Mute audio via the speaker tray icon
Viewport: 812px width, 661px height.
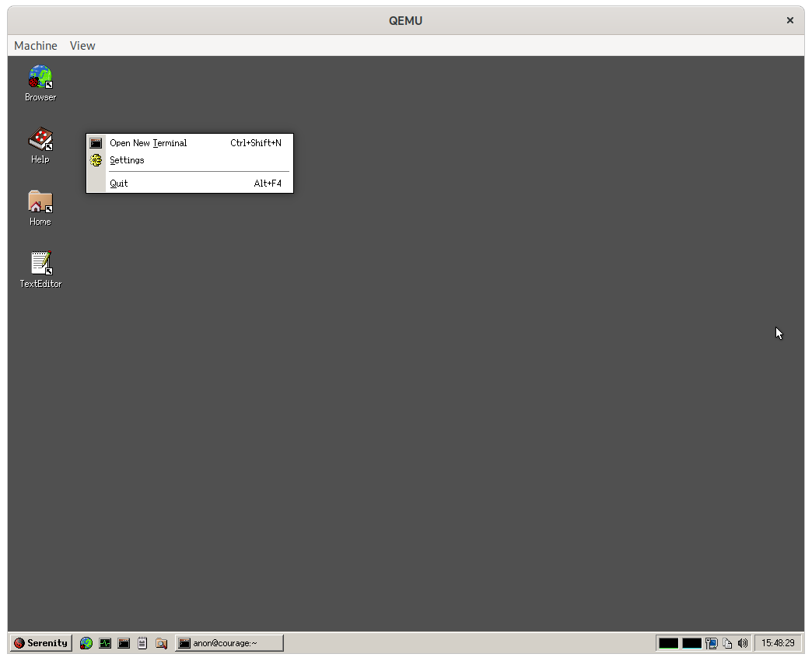tap(744, 643)
